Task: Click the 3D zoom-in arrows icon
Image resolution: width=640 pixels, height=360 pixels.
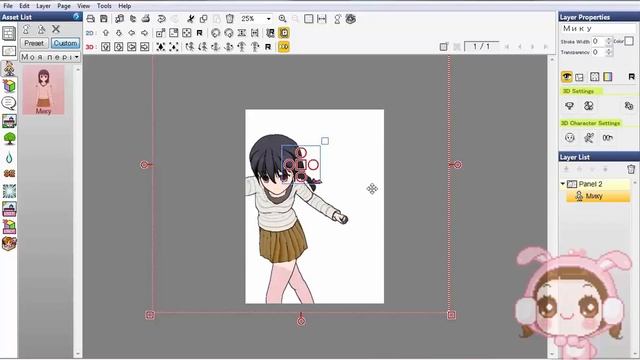Action: click(x=161, y=47)
